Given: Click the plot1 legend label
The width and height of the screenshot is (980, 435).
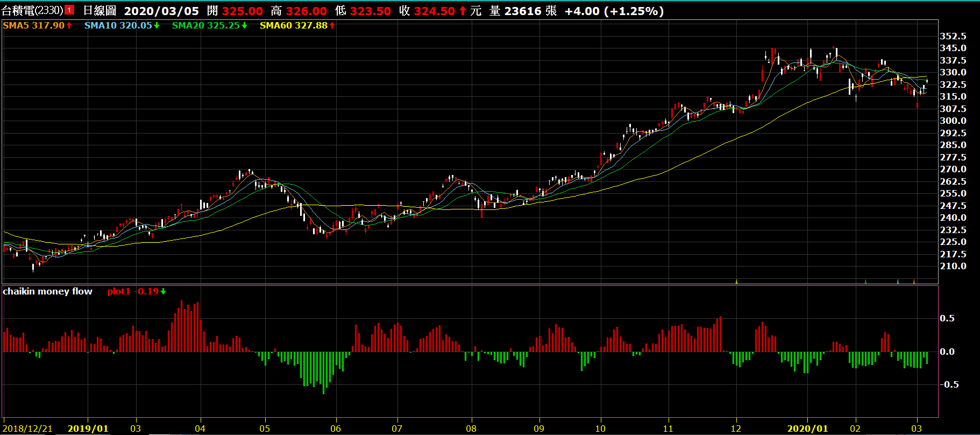Looking at the screenshot, I should pos(118,291).
